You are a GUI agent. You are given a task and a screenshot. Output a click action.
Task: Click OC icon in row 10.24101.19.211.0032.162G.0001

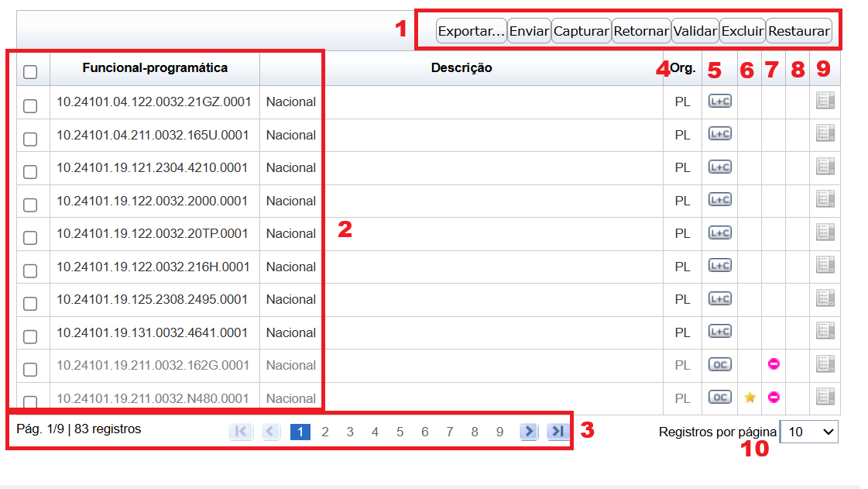click(719, 364)
